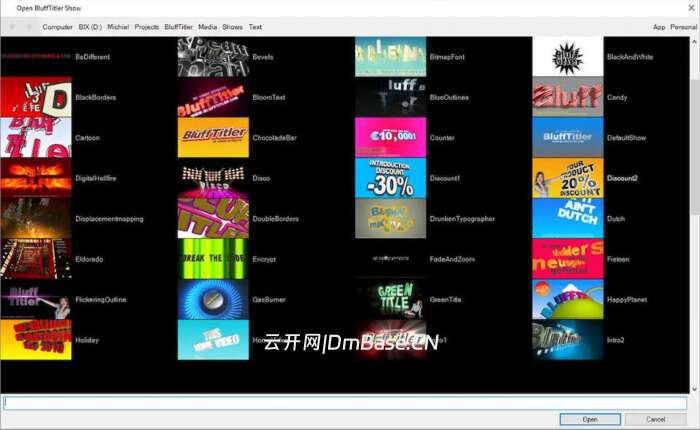This screenshot has height=430, width=700.
Task: Choose the BlackAndWhite show thumbnail
Action: click(568, 57)
